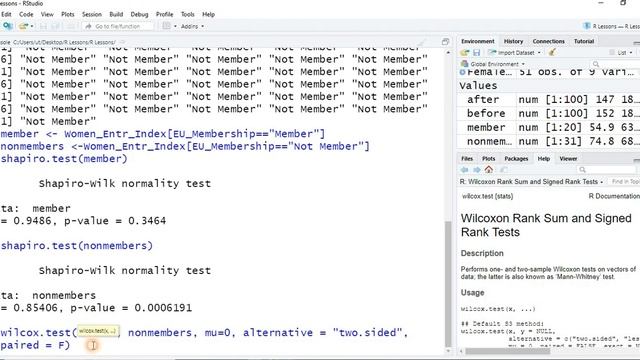Switch to the History tab
This screenshot has height=360, width=640.
click(x=513, y=41)
